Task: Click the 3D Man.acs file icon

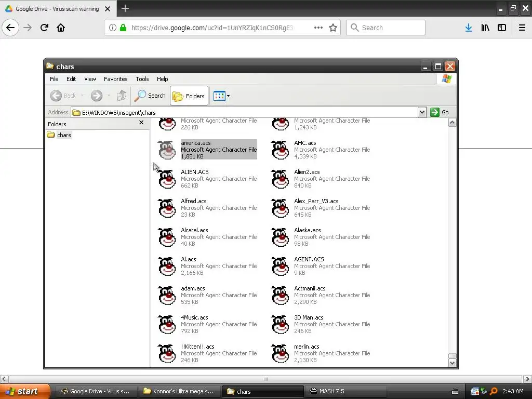Action: [x=280, y=325]
